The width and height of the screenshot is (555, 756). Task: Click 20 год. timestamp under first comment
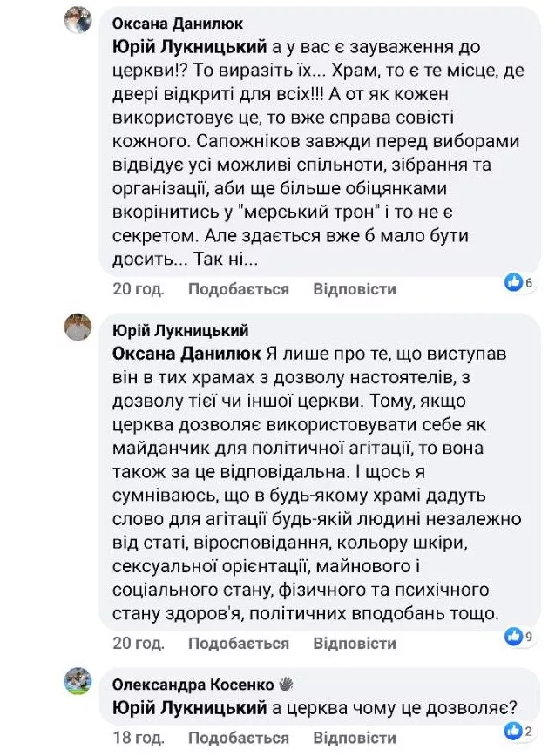tap(138, 288)
